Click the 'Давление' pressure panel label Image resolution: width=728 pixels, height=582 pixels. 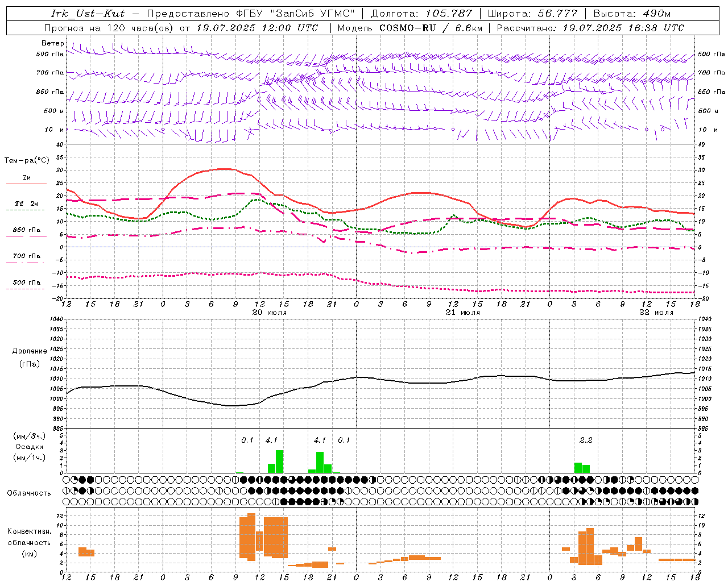click(29, 351)
